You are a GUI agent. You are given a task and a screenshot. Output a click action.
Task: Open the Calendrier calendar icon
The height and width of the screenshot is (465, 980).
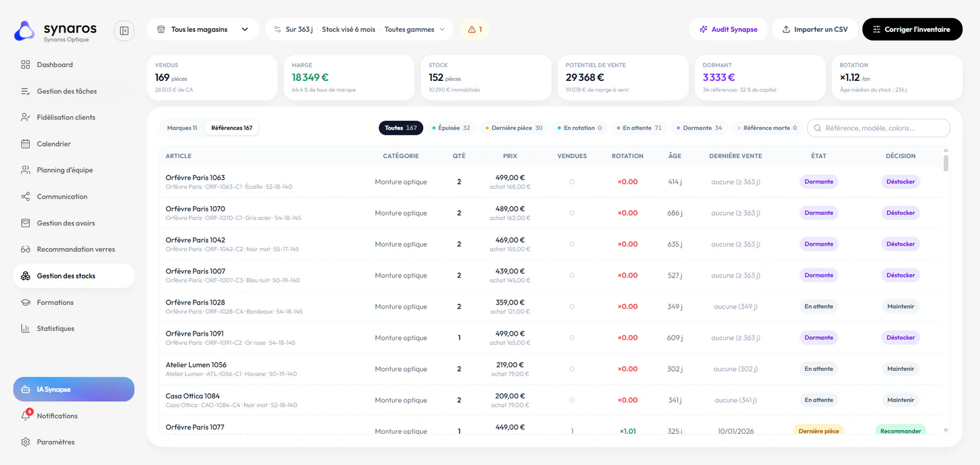coord(25,144)
